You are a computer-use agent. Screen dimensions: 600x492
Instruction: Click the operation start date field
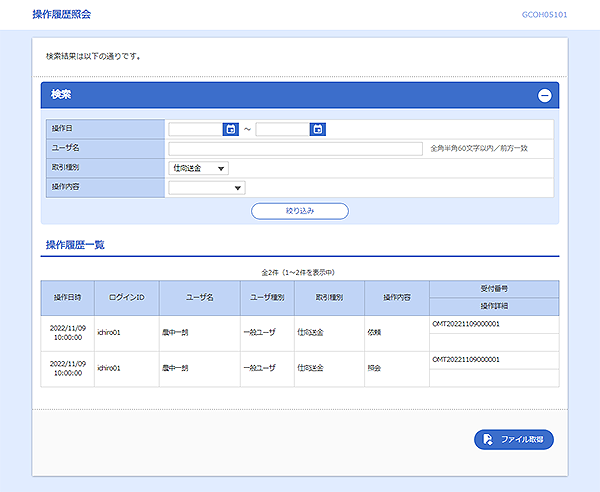click(196, 129)
